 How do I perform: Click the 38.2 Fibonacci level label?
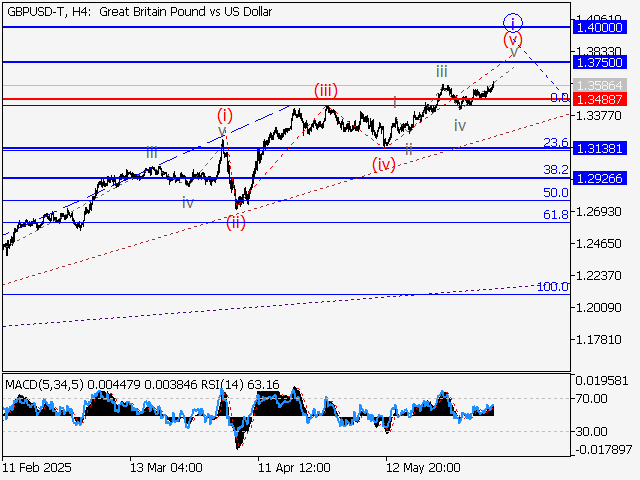click(556, 170)
